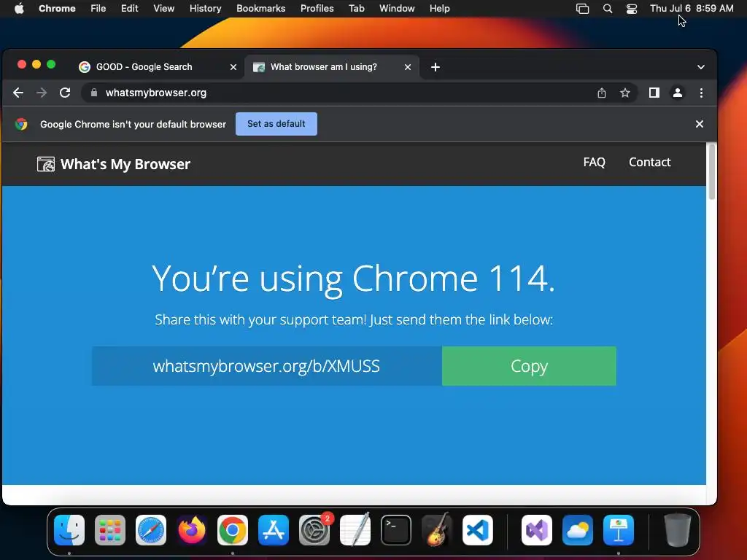Open the side panel icon in toolbar

(654, 93)
